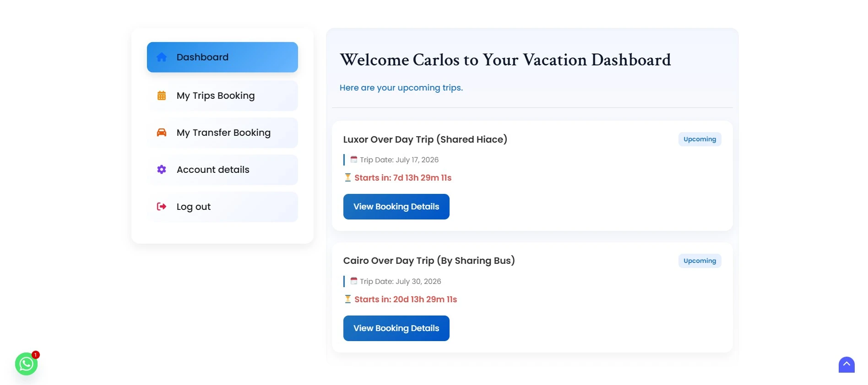Click the Luxor Over Day Trip title
Image resolution: width=868 pixels, height=385 pixels.
pos(425,139)
